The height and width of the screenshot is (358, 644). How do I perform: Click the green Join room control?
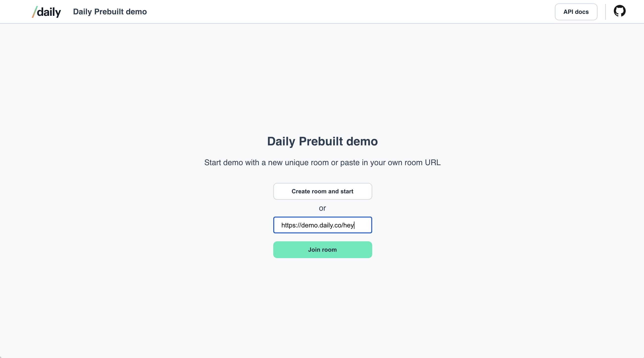pyautogui.click(x=322, y=249)
